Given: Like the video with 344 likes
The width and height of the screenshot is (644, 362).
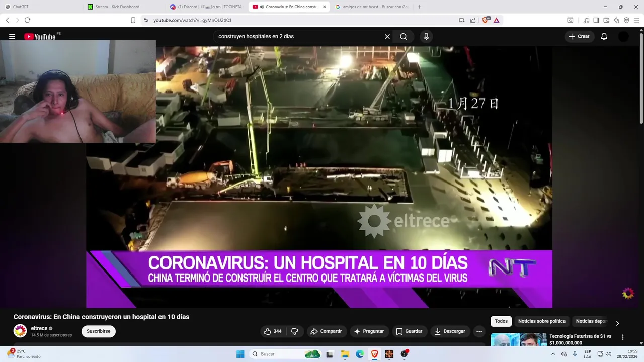Looking at the screenshot, I should pos(273,331).
